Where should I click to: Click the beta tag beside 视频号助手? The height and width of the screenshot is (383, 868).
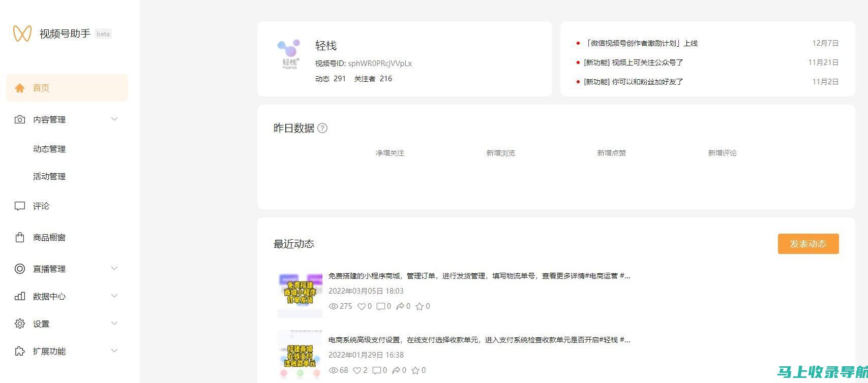point(103,34)
